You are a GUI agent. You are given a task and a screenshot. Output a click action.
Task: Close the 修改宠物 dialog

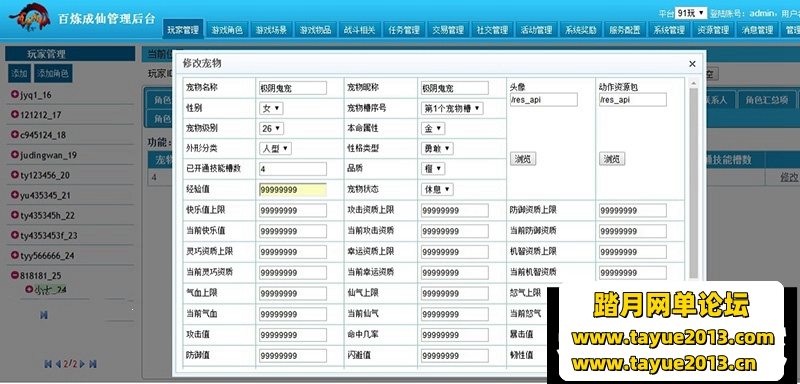[x=692, y=64]
